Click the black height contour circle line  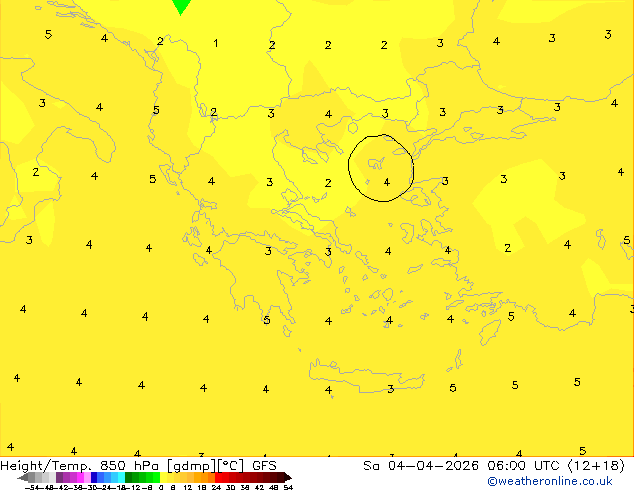[349, 168]
